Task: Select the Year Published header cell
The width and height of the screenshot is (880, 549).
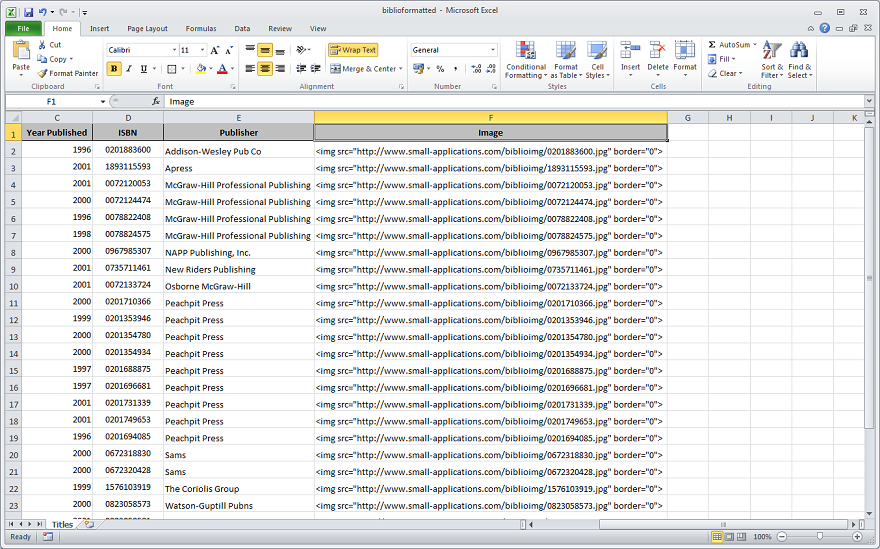Action: coord(57,132)
